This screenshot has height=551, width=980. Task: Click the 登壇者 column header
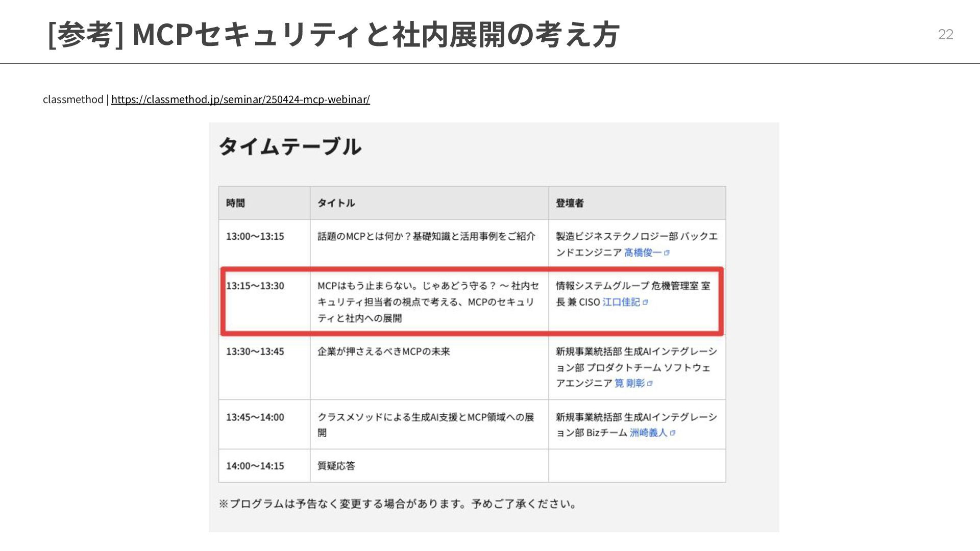(x=570, y=203)
